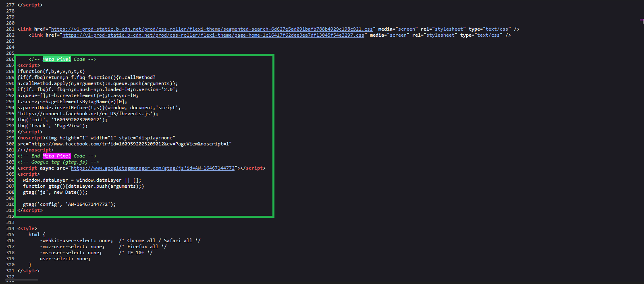The width and height of the screenshot is (644, 284).
Task: Click the gtag 'config' AW-16467144772 line
Action: click(69, 204)
